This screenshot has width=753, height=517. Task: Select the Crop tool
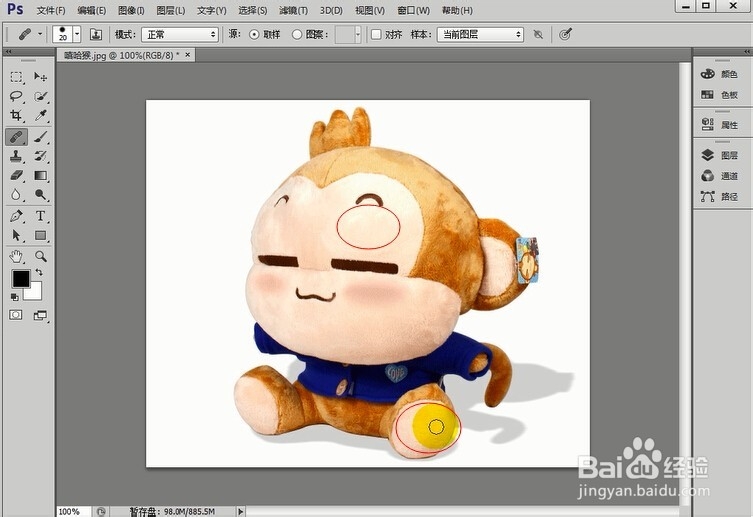pos(16,115)
